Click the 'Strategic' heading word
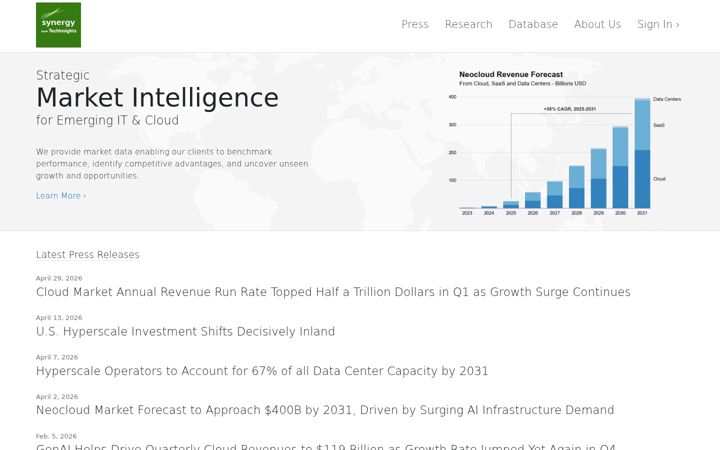The image size is (720, 450). [63, 75]
